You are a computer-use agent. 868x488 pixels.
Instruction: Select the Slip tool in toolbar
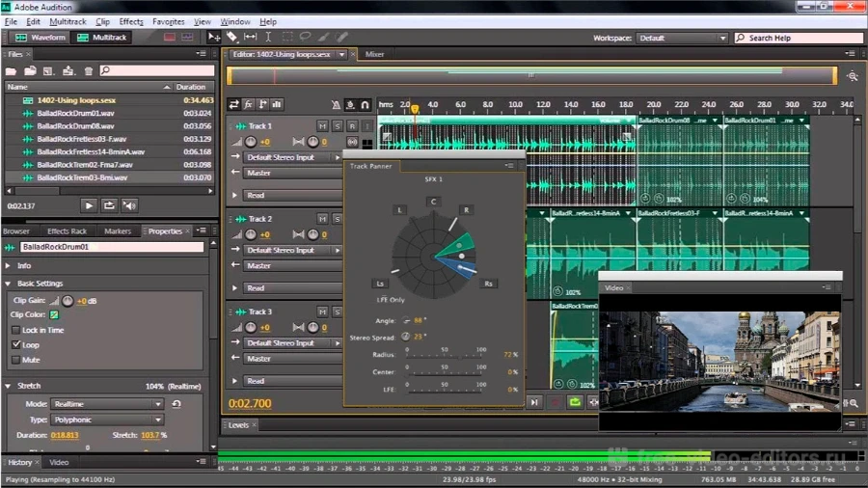(250, 37)
